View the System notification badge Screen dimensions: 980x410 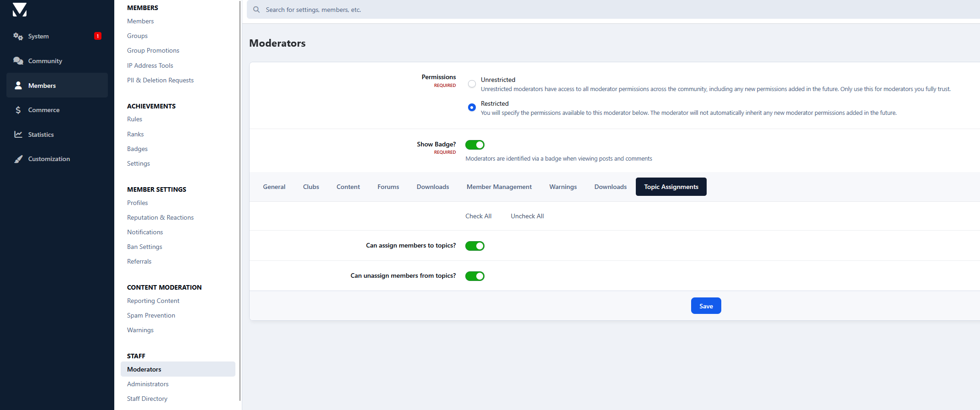click(x=97, y=36)
